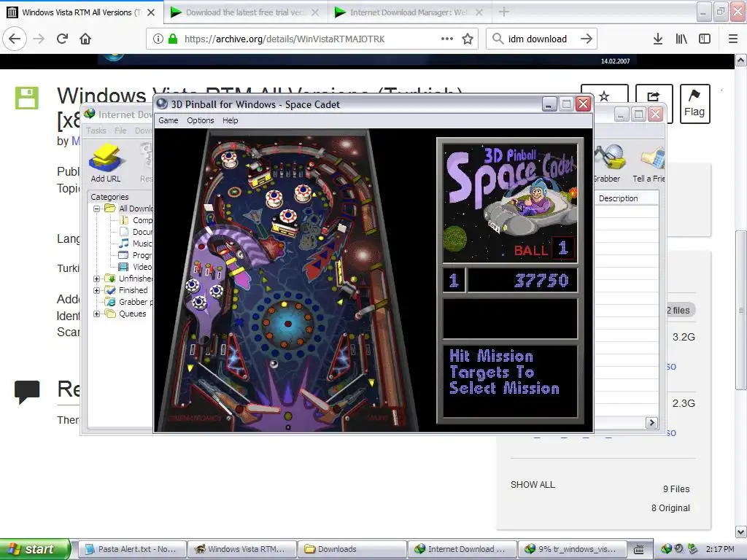747x560 pixels.
Task: Open the Firefox hamburger menu
Action: pyautogui.click(x=732, y=39)
